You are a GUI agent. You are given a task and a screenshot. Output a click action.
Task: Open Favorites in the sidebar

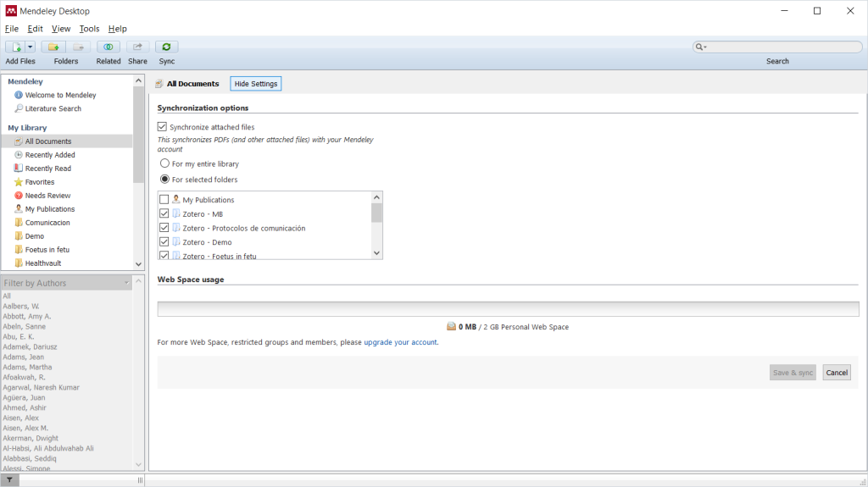[40, 182]
